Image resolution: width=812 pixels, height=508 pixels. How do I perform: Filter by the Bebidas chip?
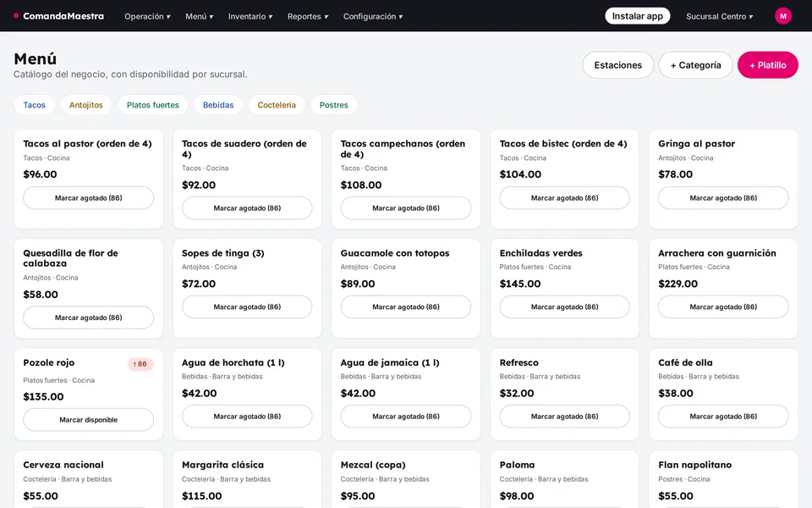click(x=218, y=105)
